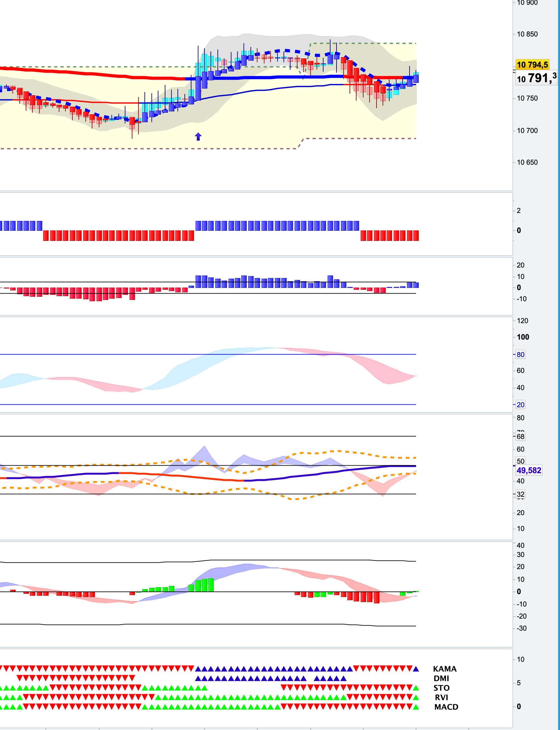This screenshot has height=730, width=560.
Task: Click the 10 750 price axis label
Action: [x=527, y=98]
